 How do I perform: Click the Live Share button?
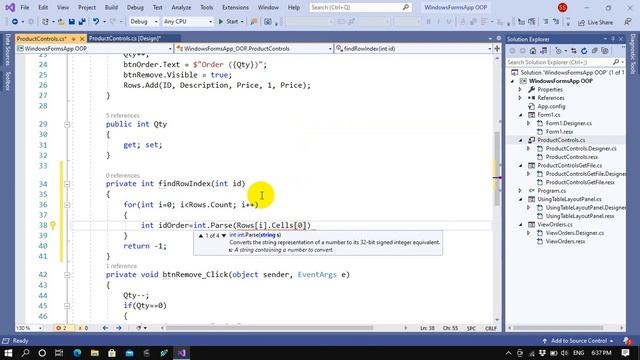click(x=596, y=22)
